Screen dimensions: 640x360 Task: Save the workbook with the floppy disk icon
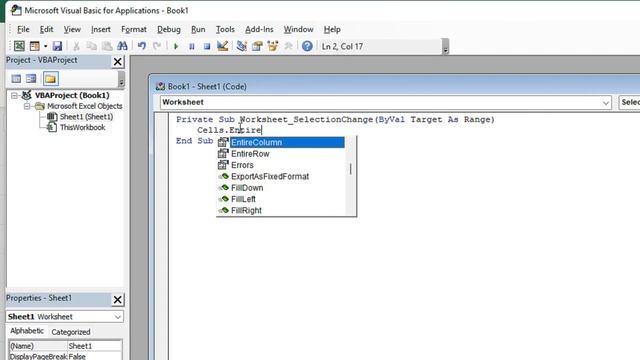(x=57, y=46)
